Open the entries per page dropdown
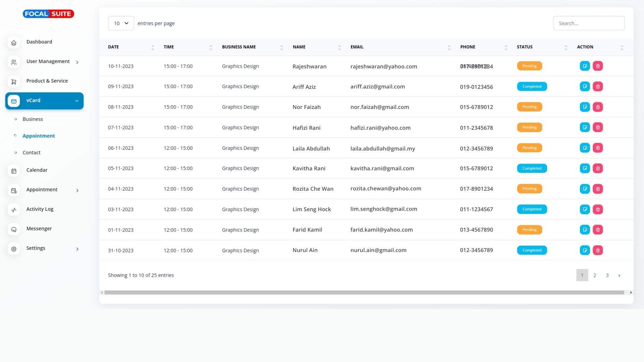This screenshot has height=362, width=644. click(x=121, y=23)
